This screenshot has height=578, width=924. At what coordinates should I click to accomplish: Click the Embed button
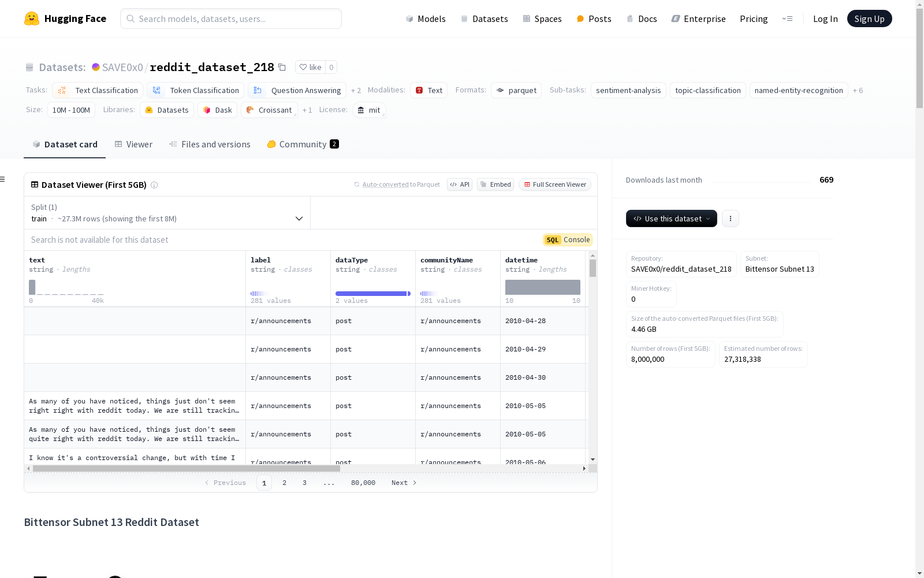coord(495,184)
